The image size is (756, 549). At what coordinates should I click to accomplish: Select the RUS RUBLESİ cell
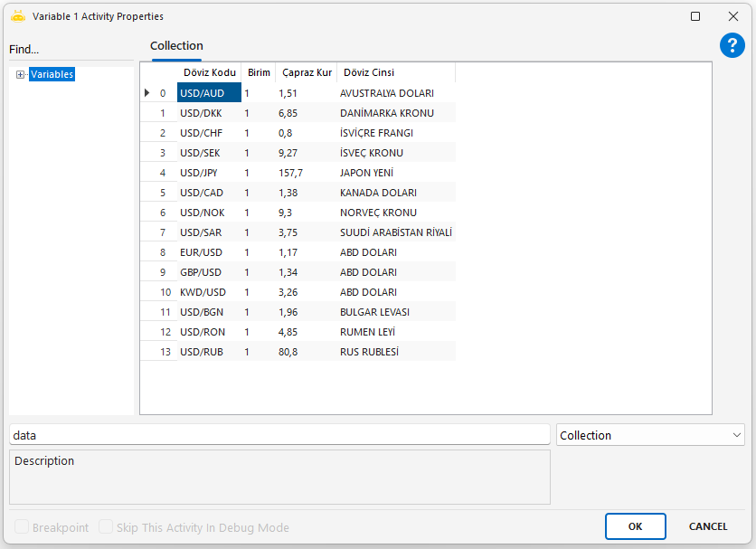[369, 352]
